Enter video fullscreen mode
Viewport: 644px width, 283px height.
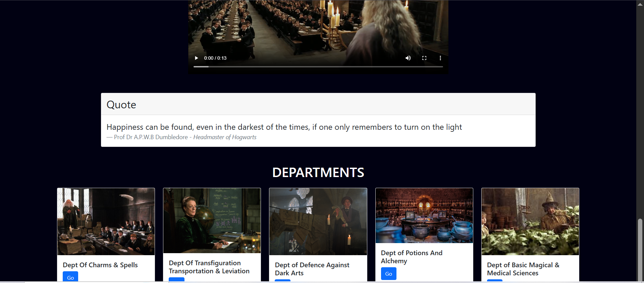424,58
